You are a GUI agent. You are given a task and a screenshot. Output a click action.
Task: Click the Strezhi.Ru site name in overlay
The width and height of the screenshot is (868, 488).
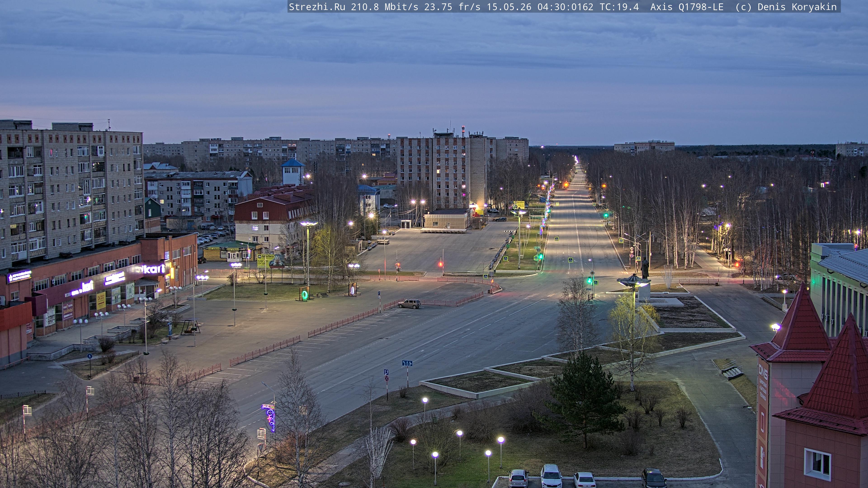point(317,7)
